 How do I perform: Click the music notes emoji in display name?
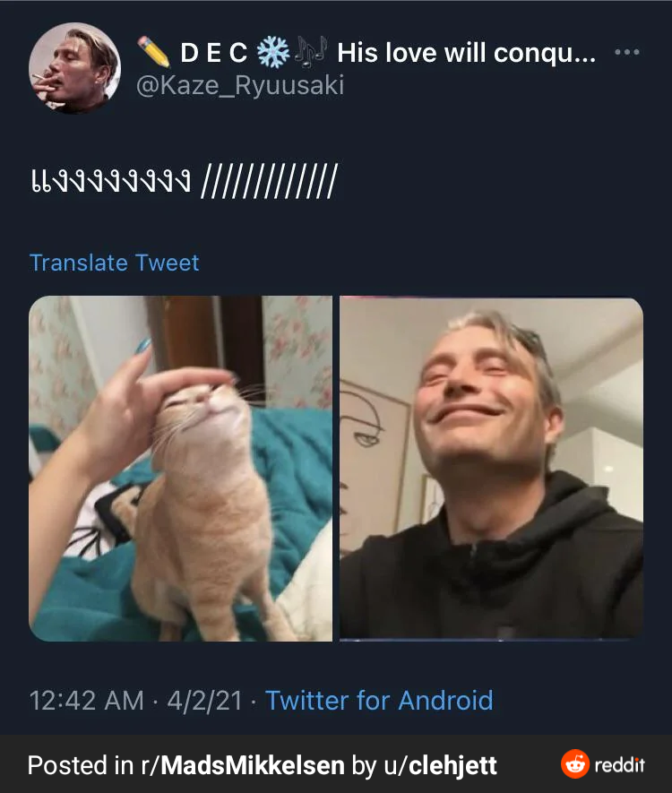tap(311, 52)
